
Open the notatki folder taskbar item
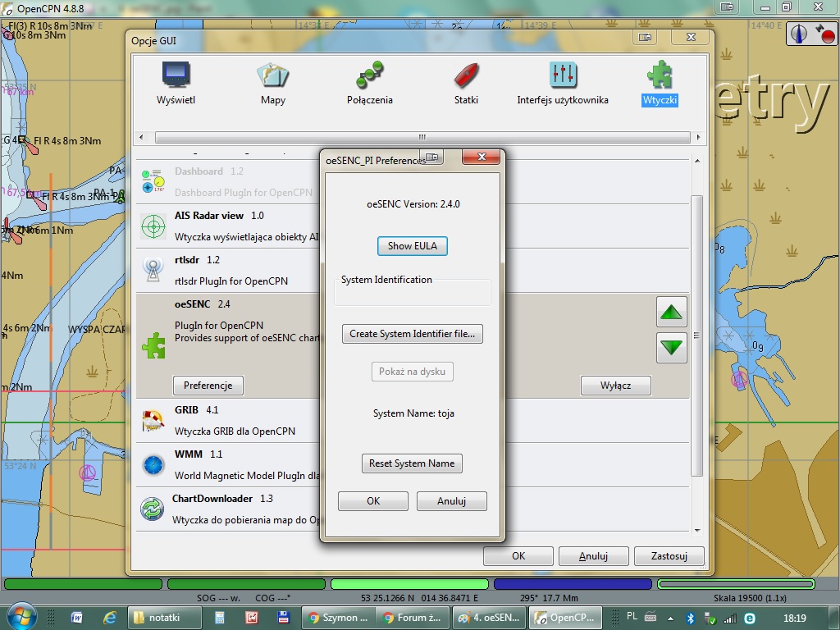click(164, 618)
